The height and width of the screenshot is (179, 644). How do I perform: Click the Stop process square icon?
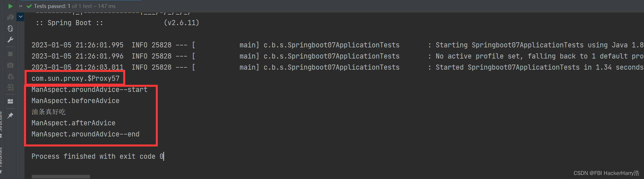pos(10,54)
